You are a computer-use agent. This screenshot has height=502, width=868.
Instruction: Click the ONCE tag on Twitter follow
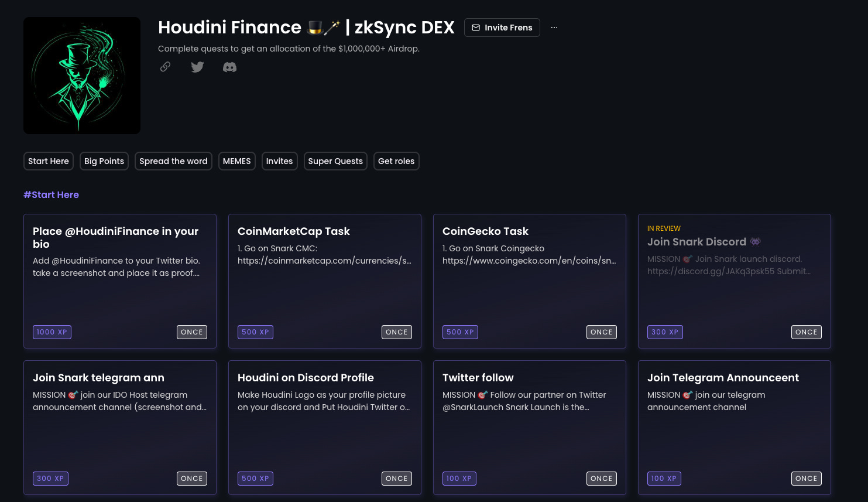pyautogui.click(x=602, y=479)
